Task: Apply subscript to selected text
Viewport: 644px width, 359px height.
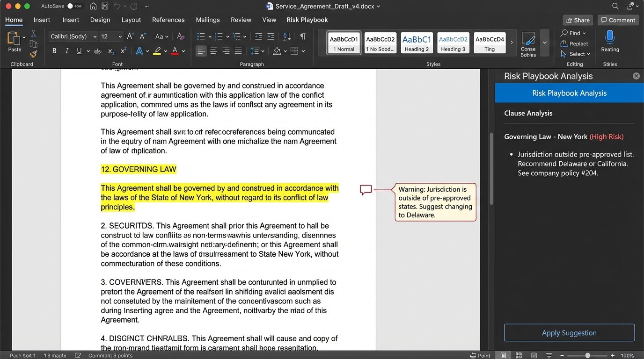Action: (x=111, y=50)
